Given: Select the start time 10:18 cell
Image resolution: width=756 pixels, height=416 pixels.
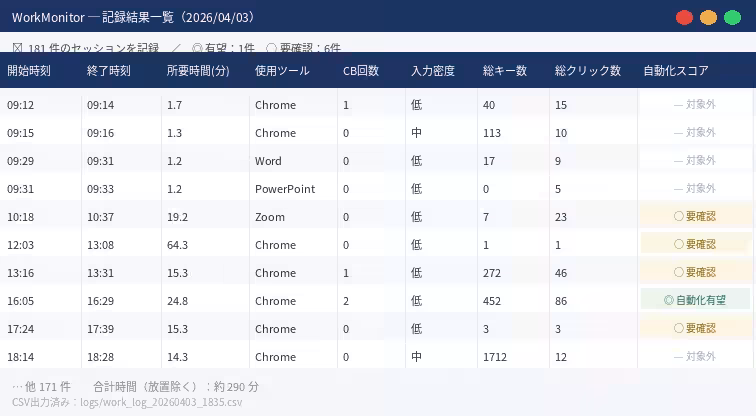Looking at the screenshot, I should click(x=21, y=217).
